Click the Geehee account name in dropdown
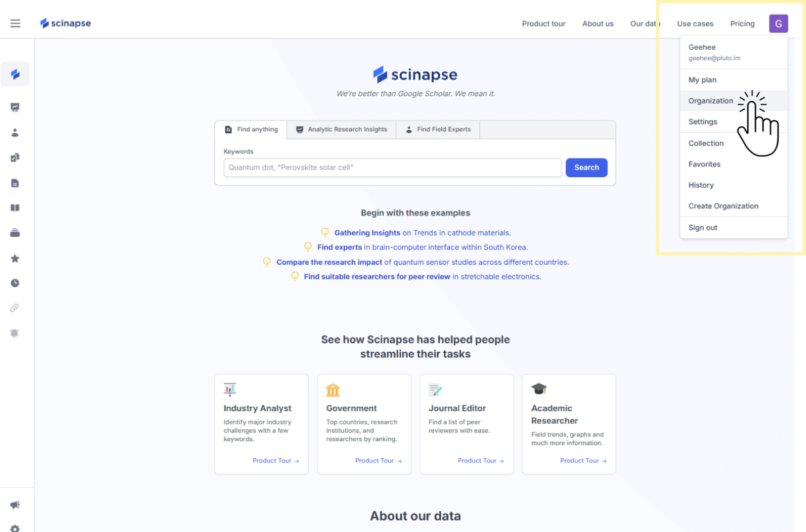 click(x=702, y=47)
